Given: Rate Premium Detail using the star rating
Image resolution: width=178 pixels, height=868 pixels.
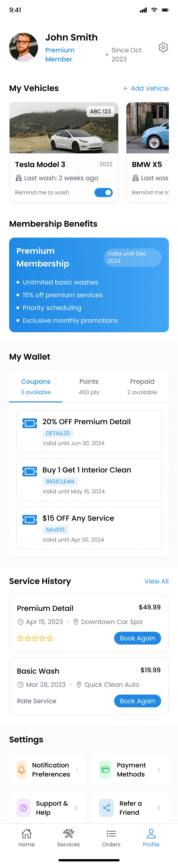Looking at the screenshot, I should pyautogui.click(x=35, y=638).
